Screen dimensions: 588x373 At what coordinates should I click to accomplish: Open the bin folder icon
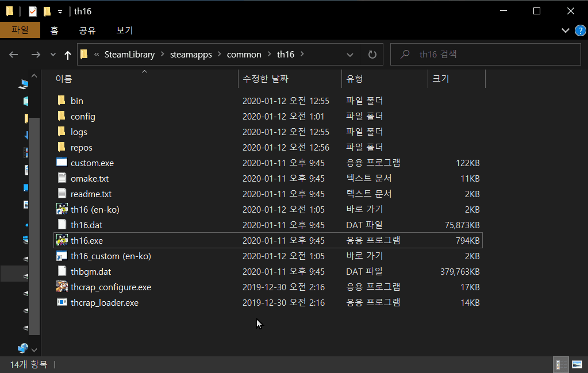[x=62, y=101]
